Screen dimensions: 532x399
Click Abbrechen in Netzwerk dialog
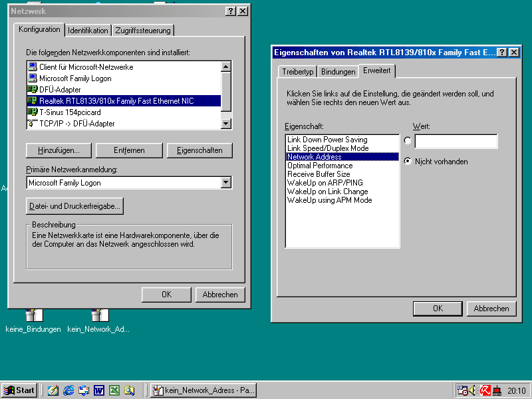click(x=220, y=295)
